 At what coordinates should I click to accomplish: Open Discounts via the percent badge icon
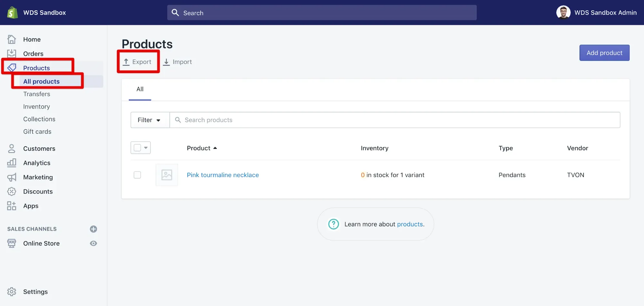click(x=12, y=191)
